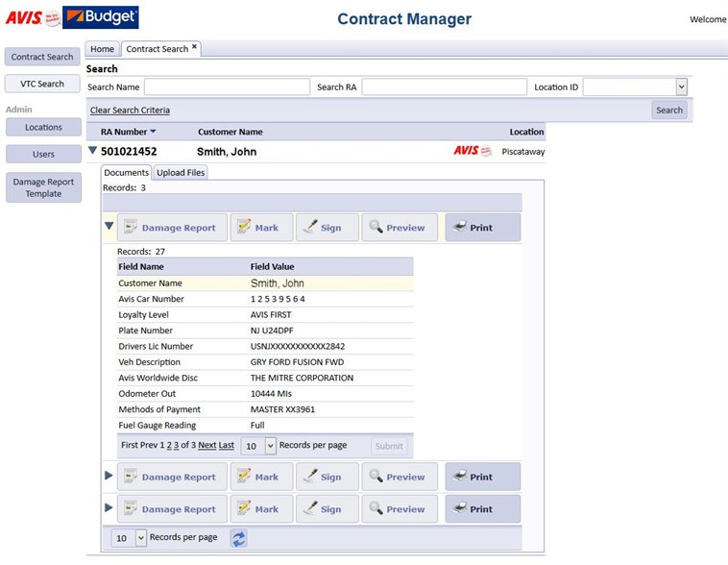
Task: Click Last page link
Action: 226,445
